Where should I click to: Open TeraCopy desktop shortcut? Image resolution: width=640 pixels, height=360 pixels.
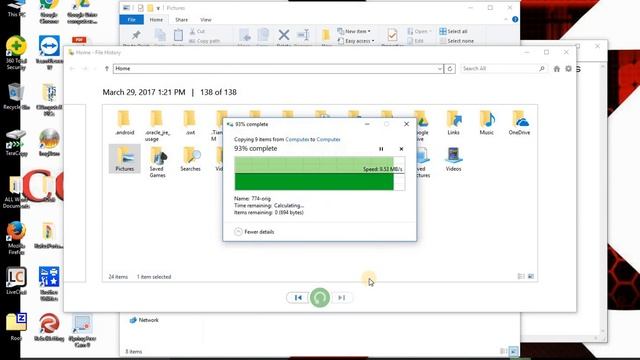tap(16, 143)
